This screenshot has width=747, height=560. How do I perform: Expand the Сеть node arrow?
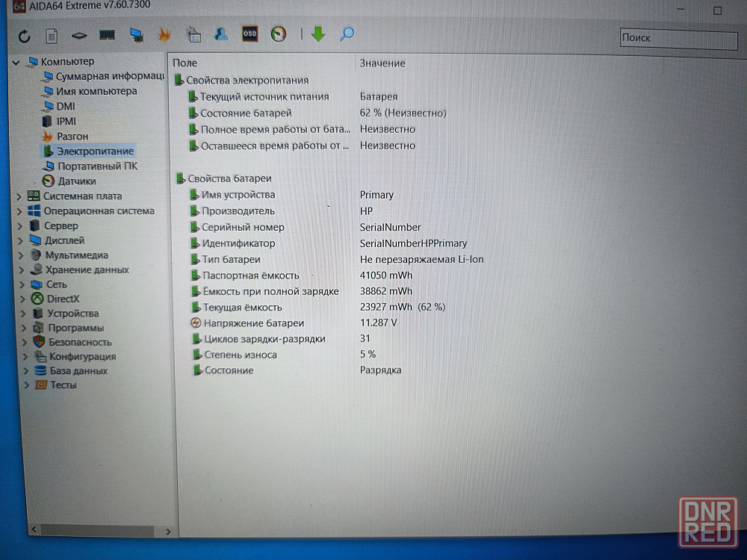point(22,284)
